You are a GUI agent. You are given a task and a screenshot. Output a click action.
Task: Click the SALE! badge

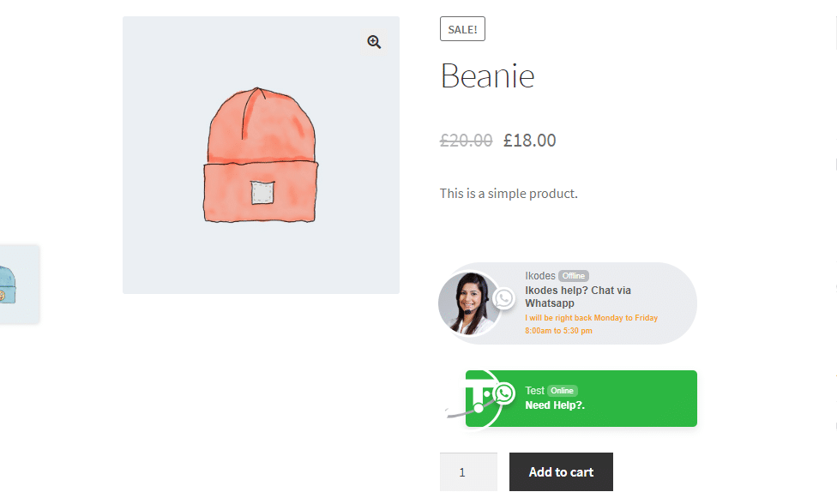[x=462, y=29]
